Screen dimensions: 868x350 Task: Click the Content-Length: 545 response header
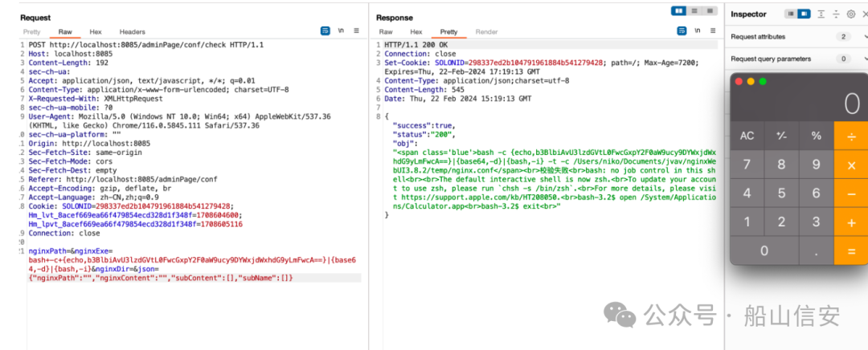point(425,90)
